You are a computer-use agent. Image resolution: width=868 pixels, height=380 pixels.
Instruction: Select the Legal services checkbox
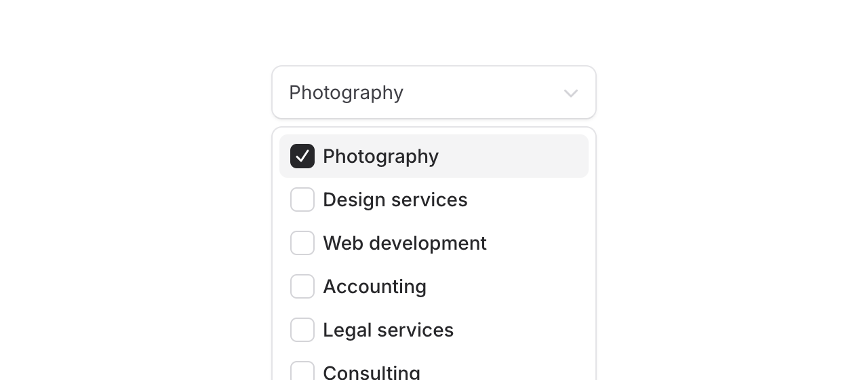point(302,330)
